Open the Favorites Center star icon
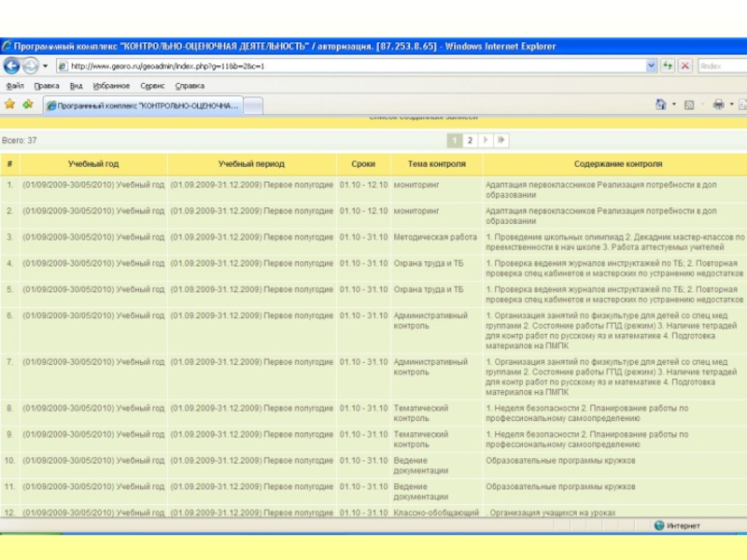The image size is (747, 560). pyautogui.click(x=9, y=104)
